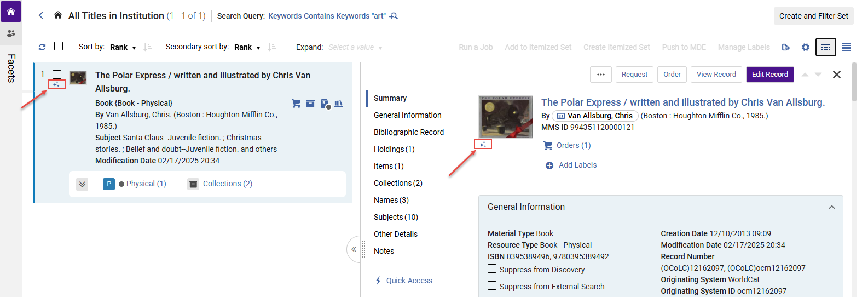Viewport: 868px width, 297px height.
Task: Click primary sort direction icon after Rank
Action: click(148, 47)
